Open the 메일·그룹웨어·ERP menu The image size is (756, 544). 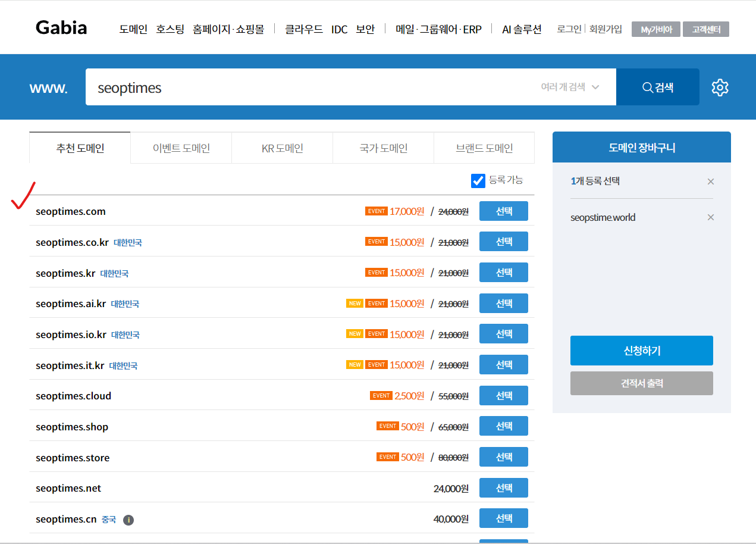click(x=438, y=29)
